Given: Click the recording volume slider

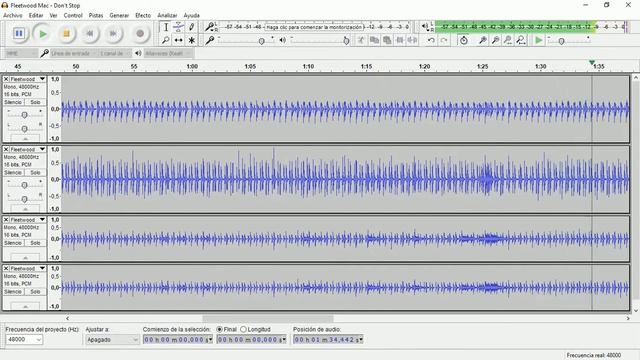Looking at the screenshot, I should point(246,40).
